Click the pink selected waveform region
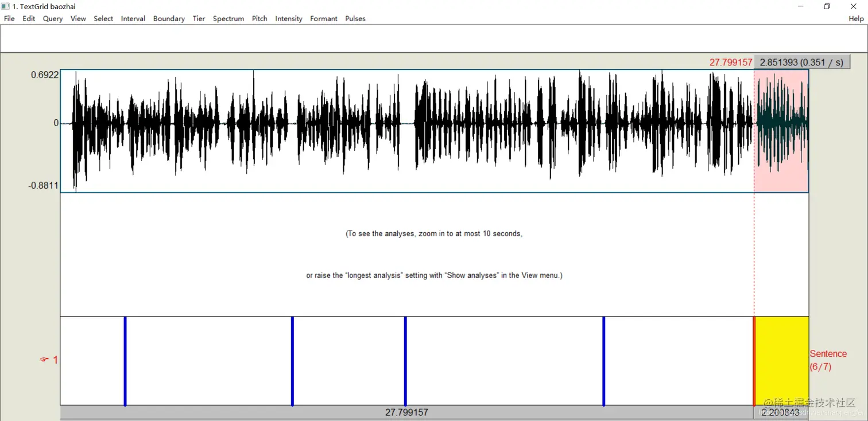 click(x=781, y=131)
